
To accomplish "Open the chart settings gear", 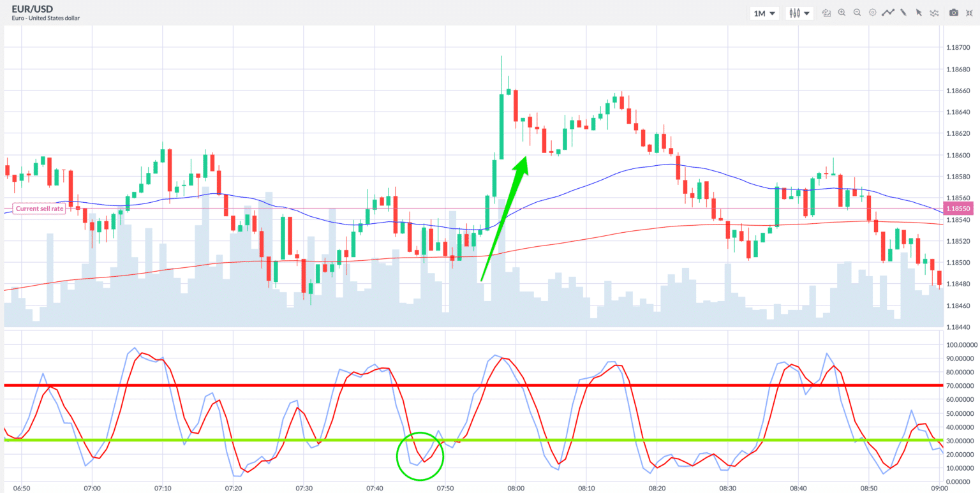I will [873, 12].
